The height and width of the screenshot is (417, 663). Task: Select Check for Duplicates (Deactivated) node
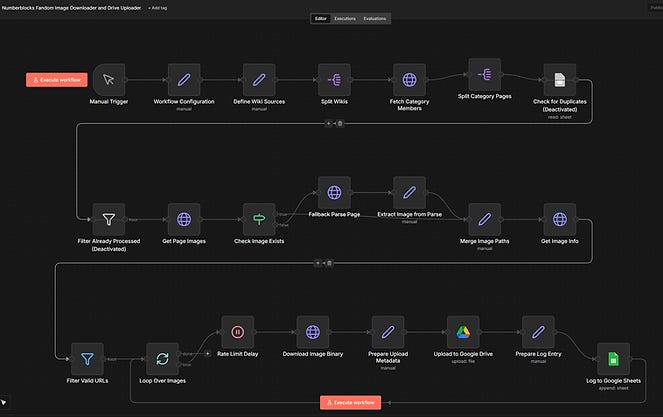tap(560, 80)
